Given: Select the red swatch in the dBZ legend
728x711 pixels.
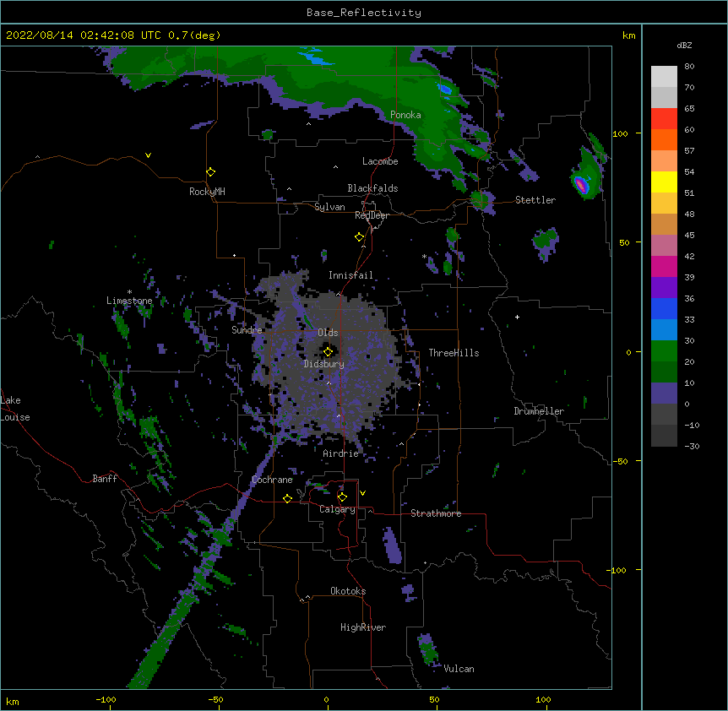Looking at the screenshot, I should coord(664,119).
